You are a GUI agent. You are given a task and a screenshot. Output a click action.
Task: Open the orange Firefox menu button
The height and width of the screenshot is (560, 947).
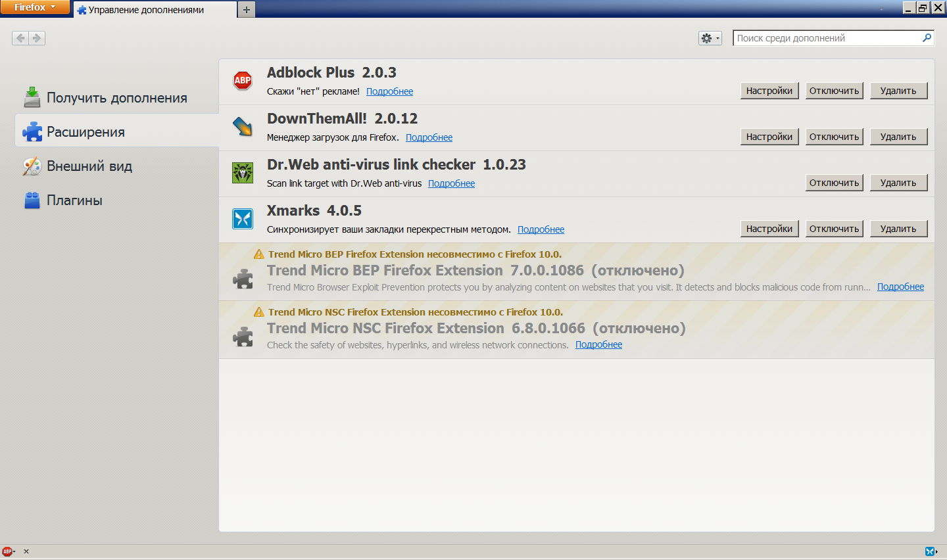pyautogui.click(x=35, y=7)
